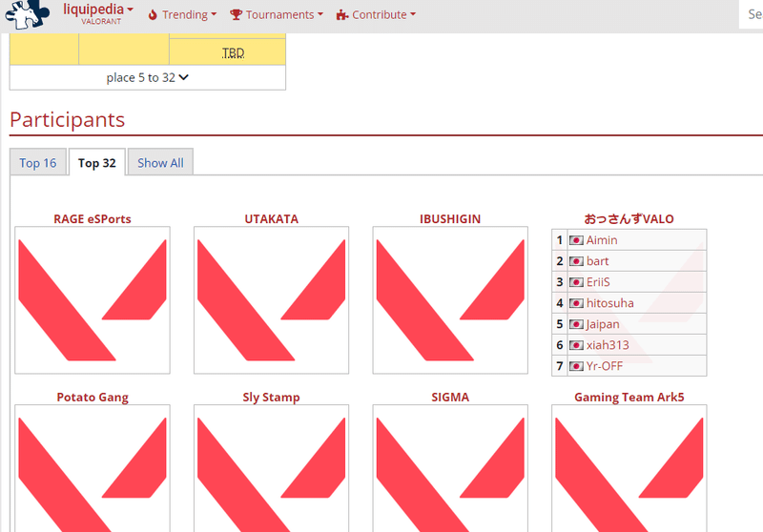
Task: Click Sly Stamp team logo card
Action: [x=272, y=468]
